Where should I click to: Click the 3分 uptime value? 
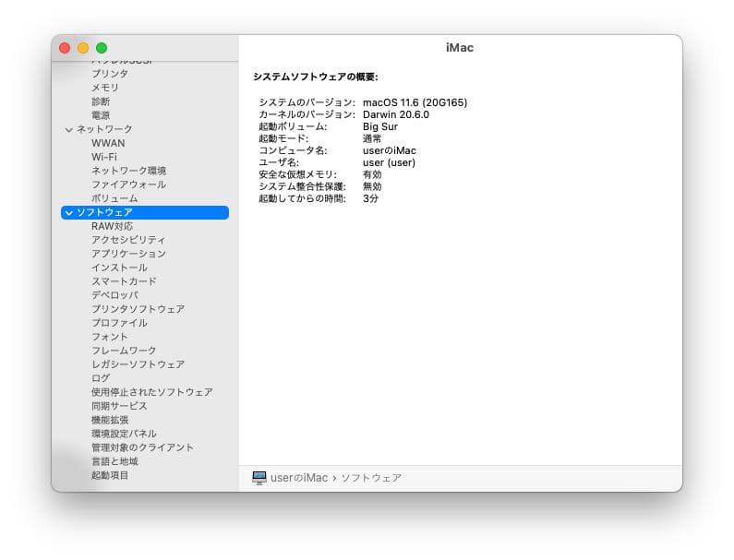pyautogui.click(x=371, y=198)
